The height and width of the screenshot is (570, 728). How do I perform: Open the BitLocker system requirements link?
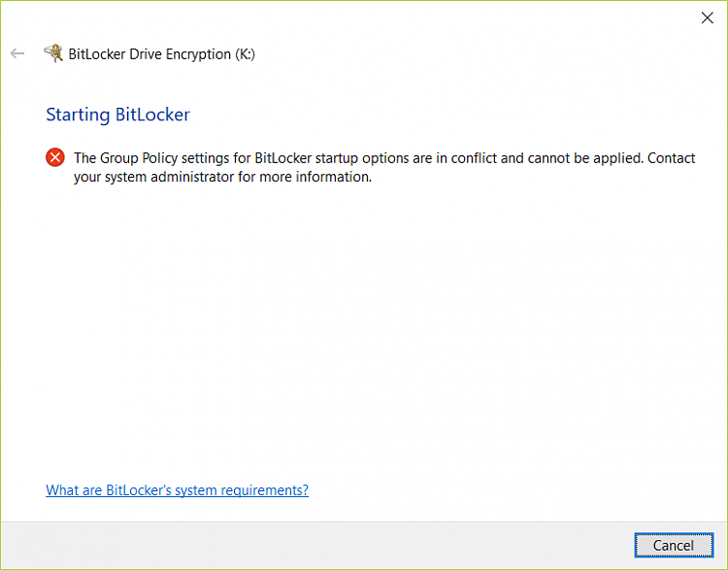(x=177, y=490)
